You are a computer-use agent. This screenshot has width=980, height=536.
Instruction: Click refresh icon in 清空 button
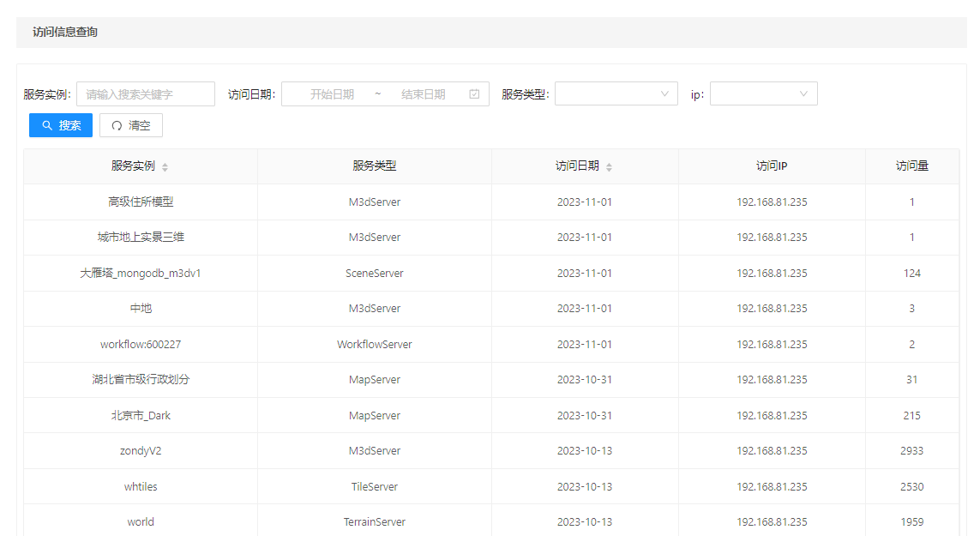(x=117, y=125)
